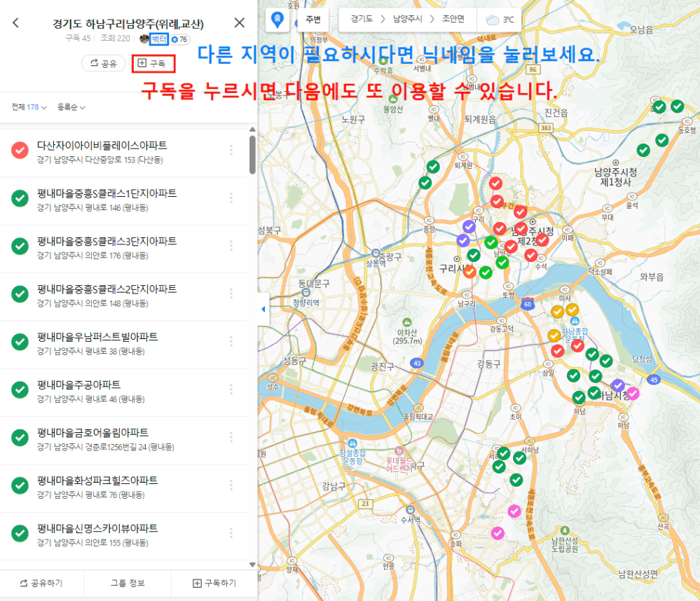Select 다산자이아이비플레이스아파트 list entry
Image resolution: width=700 pixels, height=601 pixels.
pos(124,152)
